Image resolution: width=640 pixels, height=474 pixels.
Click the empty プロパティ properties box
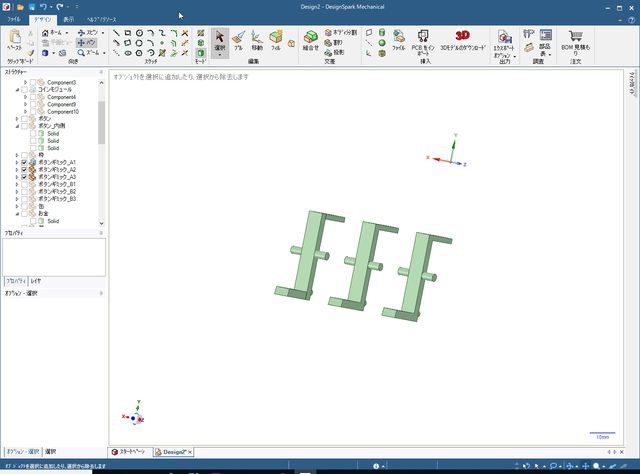click(54, 257)
